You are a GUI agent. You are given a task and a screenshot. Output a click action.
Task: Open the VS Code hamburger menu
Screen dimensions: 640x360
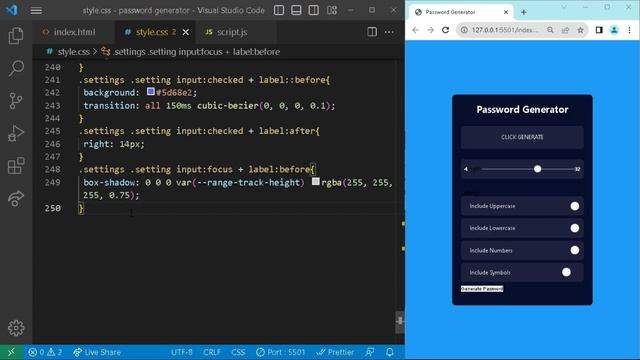tap(36, 10)
